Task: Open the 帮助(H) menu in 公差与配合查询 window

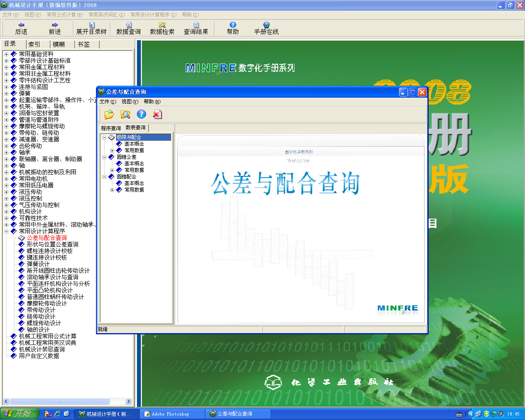Action: pos(152,102)
